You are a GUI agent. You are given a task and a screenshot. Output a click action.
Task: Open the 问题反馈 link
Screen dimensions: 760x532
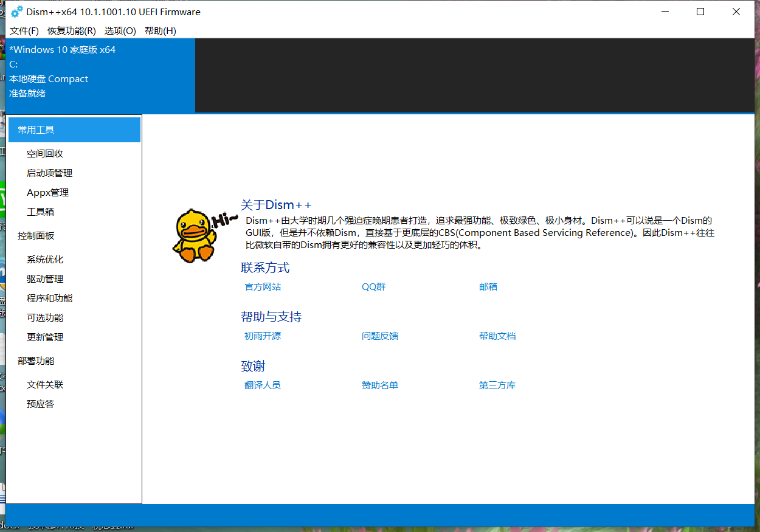point(380,336)
